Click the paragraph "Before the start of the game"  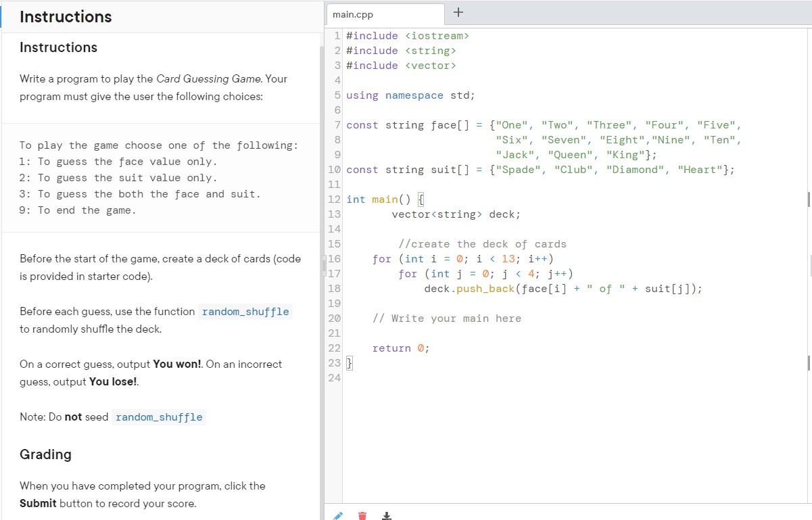(x=160, y=268)
